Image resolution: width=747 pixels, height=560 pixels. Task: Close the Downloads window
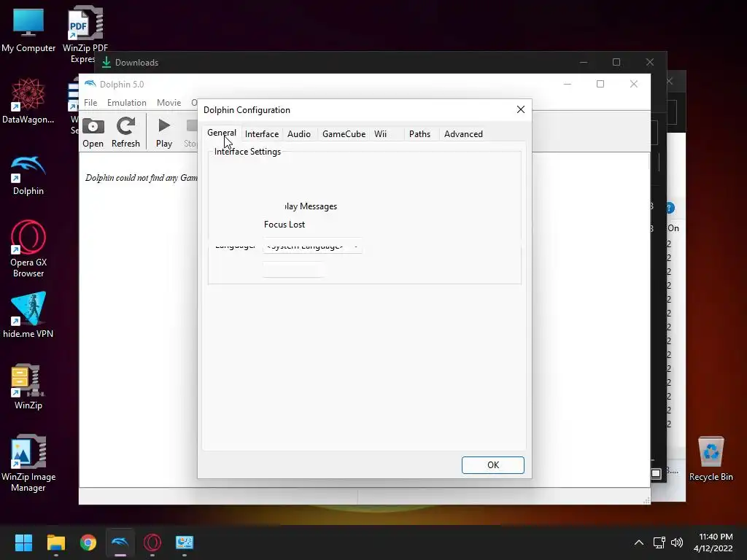(650, 62)
